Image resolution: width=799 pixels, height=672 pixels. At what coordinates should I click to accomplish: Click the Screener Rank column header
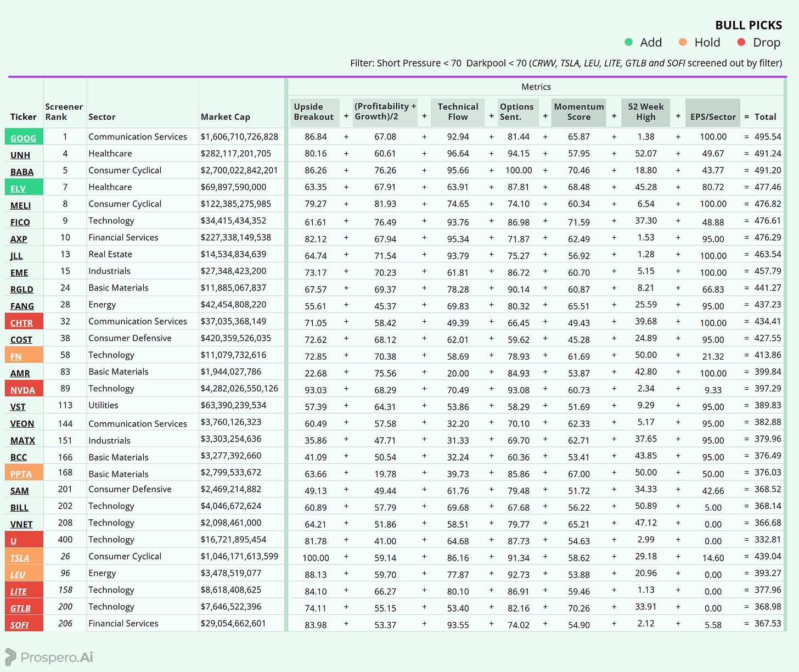click(x=64, y=112)
